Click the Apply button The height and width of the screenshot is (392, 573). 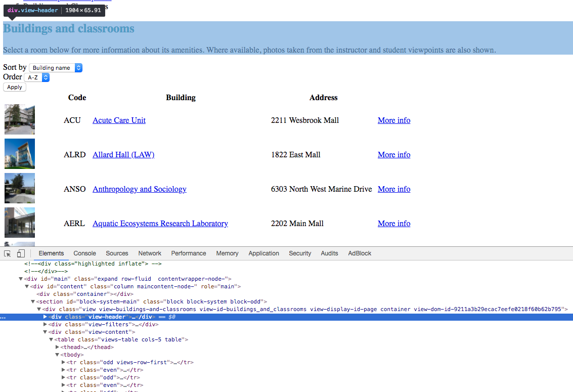tap(15, 88)
